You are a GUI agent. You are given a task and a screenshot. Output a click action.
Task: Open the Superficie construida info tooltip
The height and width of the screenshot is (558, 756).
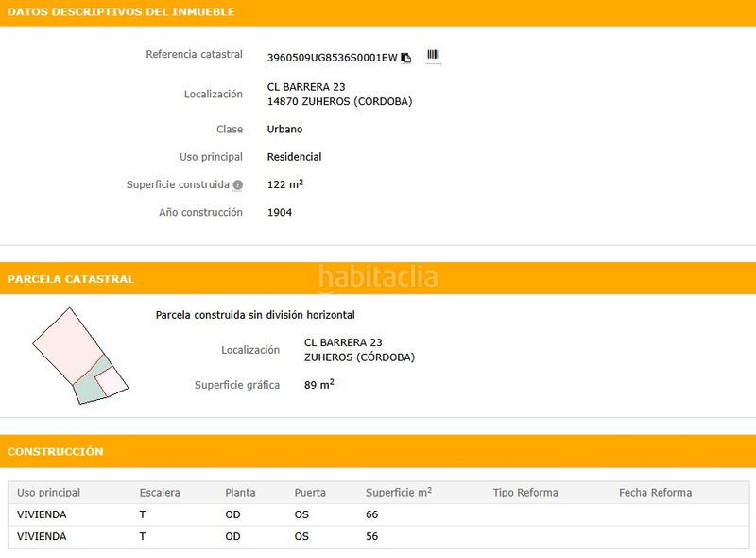[237, 185]
